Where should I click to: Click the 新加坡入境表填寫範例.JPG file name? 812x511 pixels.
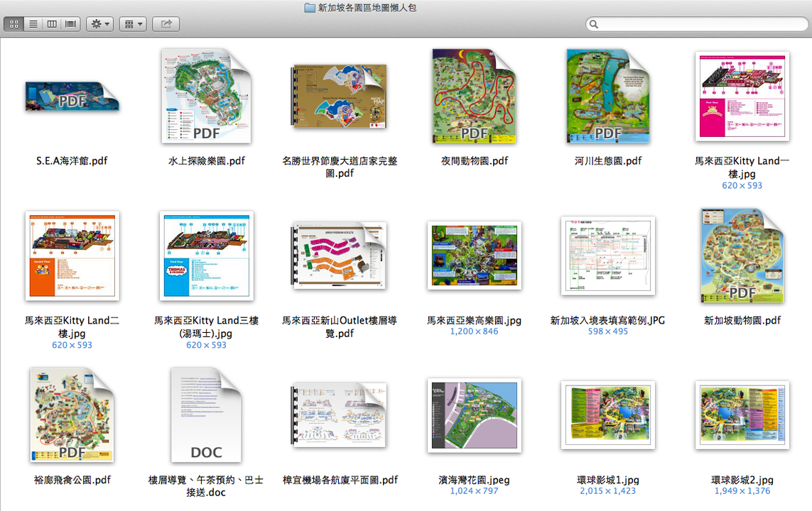pyautogui.click(x=608, y=320)
